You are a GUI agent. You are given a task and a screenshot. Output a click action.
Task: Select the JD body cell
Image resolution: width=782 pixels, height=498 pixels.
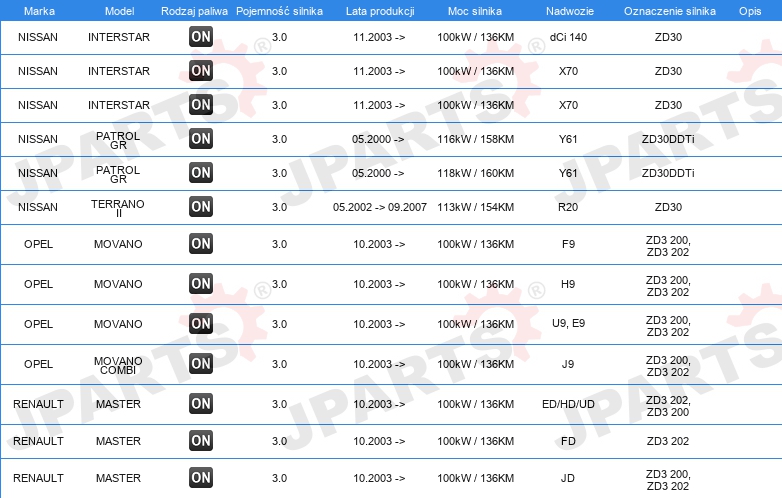(x=568, y=478)
